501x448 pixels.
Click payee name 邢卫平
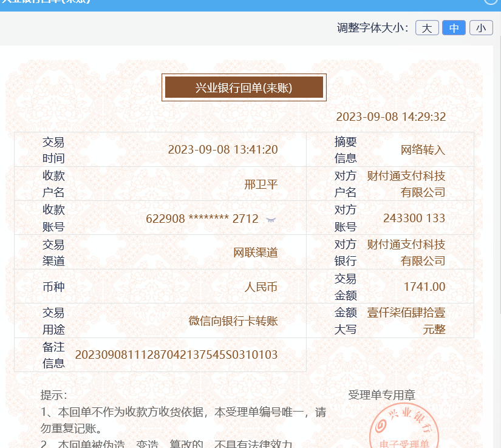(x=261, y=185)
